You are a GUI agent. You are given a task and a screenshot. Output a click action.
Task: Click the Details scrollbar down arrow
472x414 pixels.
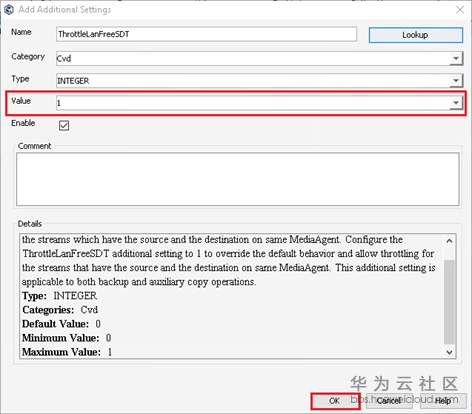pos(449,352)
